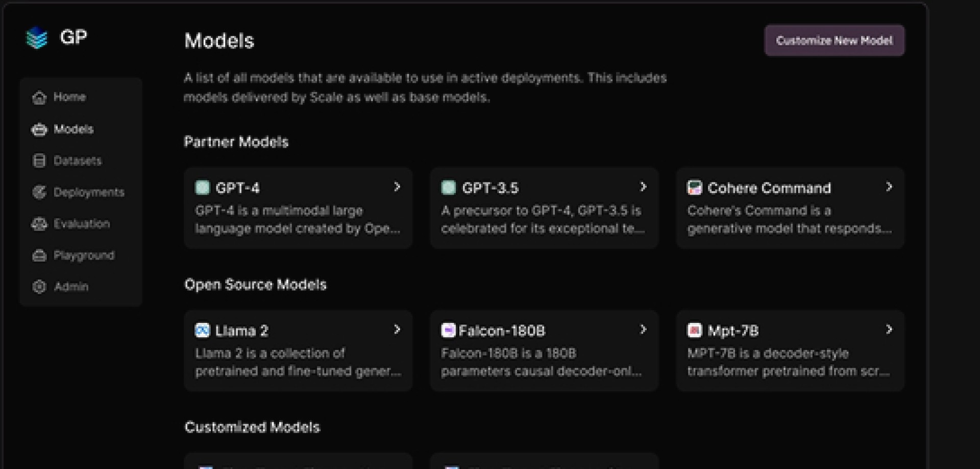Open the Deployments sidebar menu label

point(89,193)
